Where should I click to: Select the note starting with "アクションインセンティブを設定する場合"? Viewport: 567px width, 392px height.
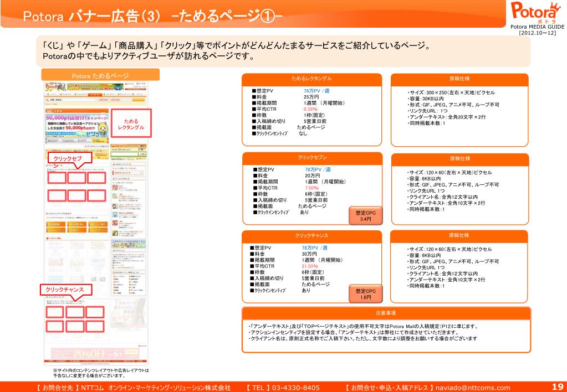coord(353,333)
